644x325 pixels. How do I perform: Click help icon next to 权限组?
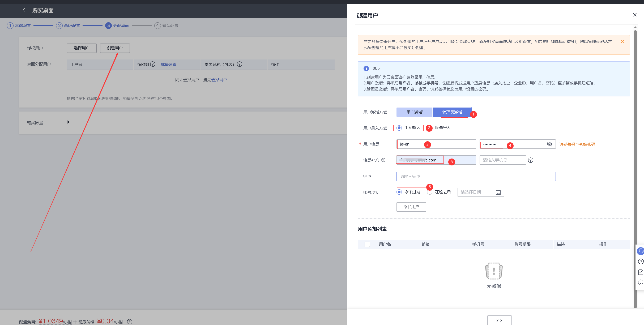tap(153, 64)
